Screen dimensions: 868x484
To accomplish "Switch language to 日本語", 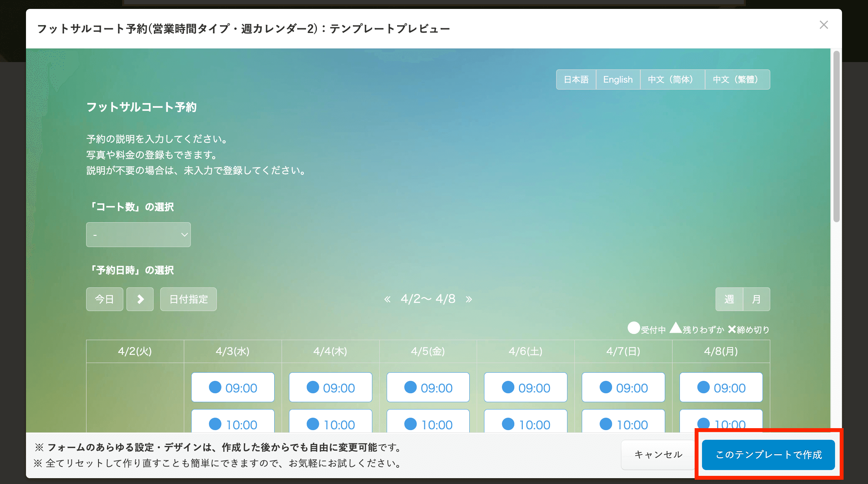I will tap(576, 80).
